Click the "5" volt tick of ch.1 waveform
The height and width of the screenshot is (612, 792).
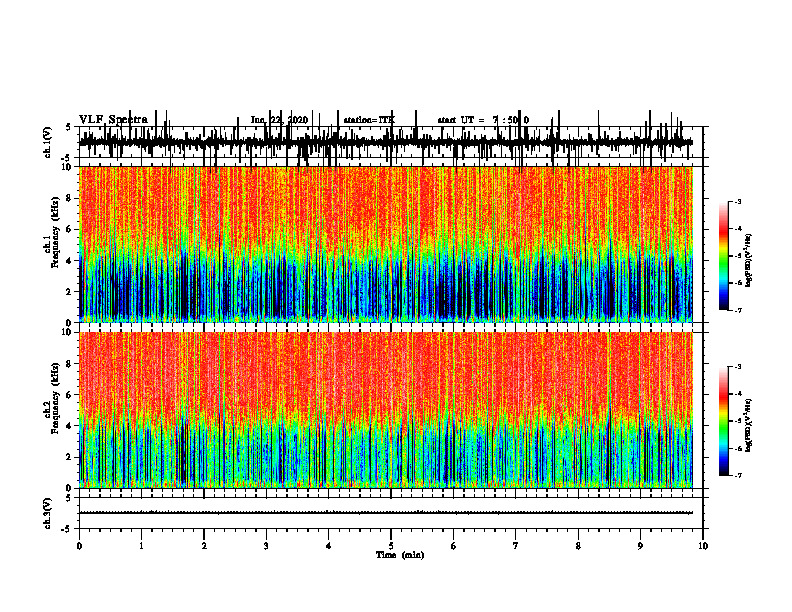(x=69, y=128)
